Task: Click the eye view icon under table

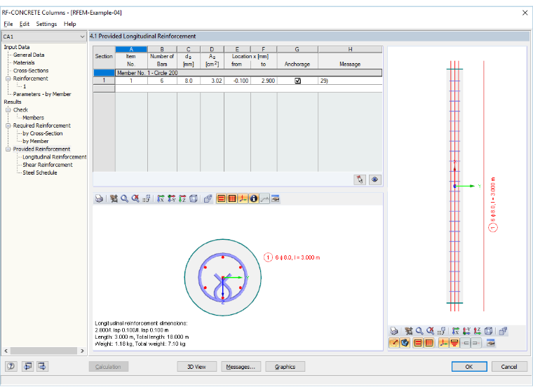Action: pyautogui.click(x=375, y=180)
